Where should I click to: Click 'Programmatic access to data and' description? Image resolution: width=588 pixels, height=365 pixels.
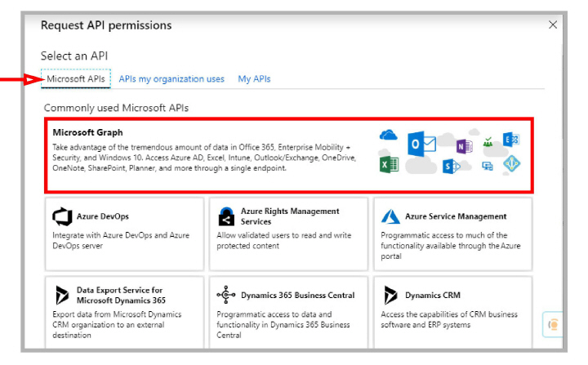coord(283,324)
